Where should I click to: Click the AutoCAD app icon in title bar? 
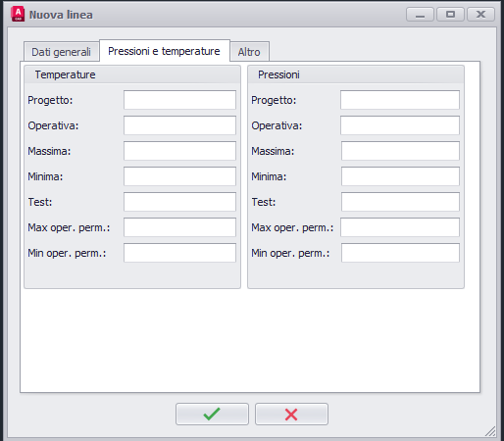pyautogui.click(x=18, y=15)
